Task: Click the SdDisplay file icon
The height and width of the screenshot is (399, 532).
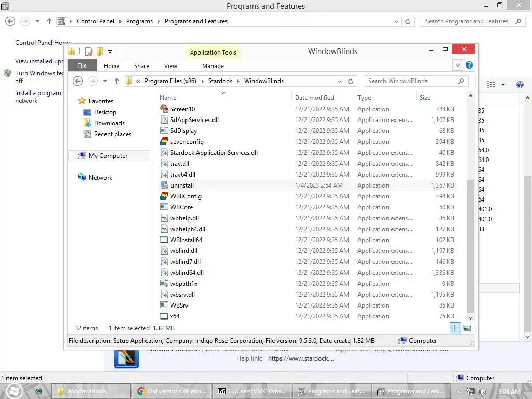Action: pos(164,130)
